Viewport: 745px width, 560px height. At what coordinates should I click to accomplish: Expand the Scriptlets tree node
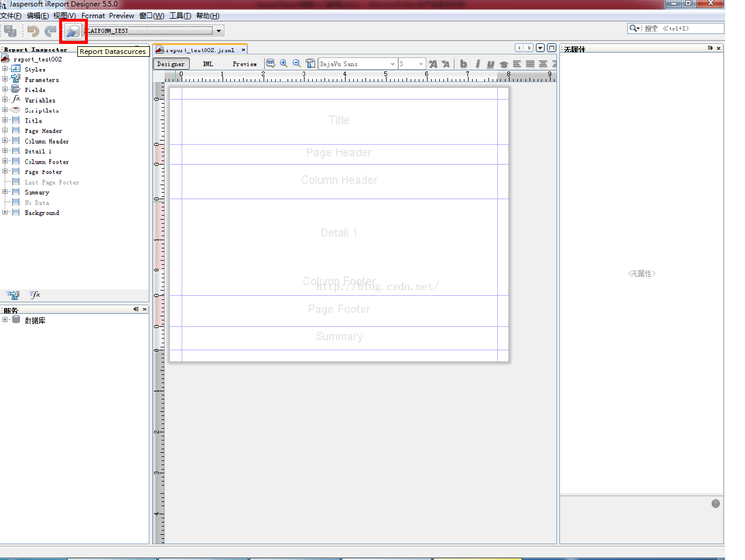pyautogui.click(x=5, y=110)
